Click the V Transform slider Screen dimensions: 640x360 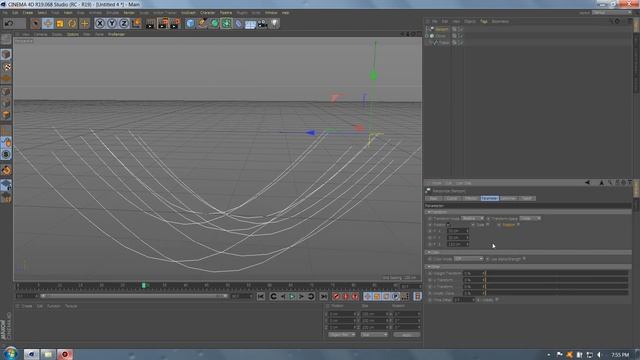click(x=556, y=286)
